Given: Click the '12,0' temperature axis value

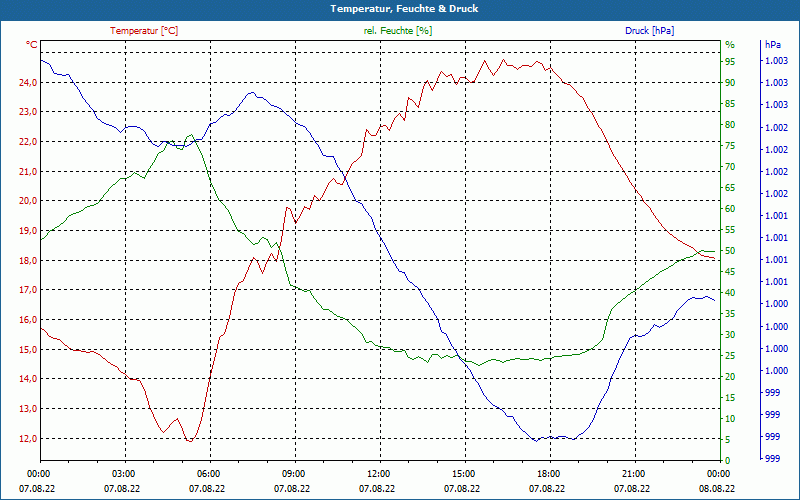Looking at the screenshot, I should pos(28,438).
